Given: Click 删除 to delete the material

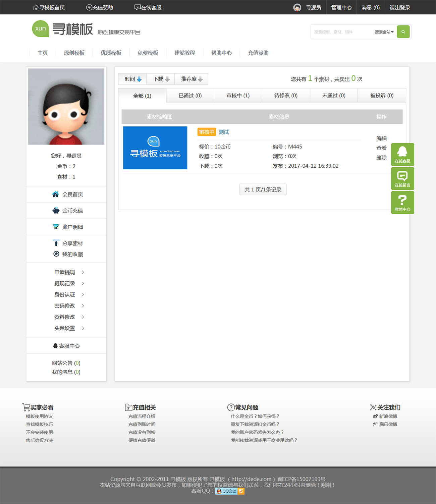Looking at the screenshot, I should click(381, 157).
